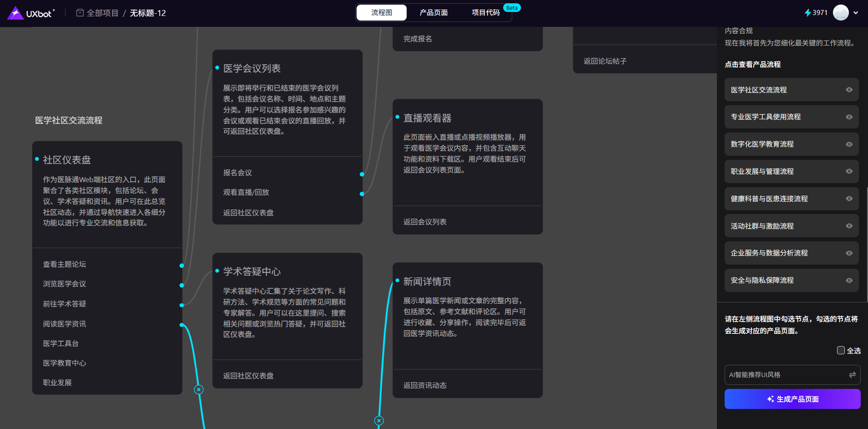Image resolution: width=868 pixels, height=429 pixels.
Task: Toggle visibility of 数字化医学教育流程
Action: (849, 144)
